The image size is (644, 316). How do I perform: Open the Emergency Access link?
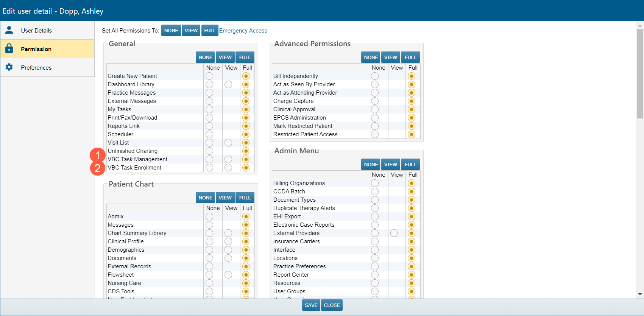243,31
